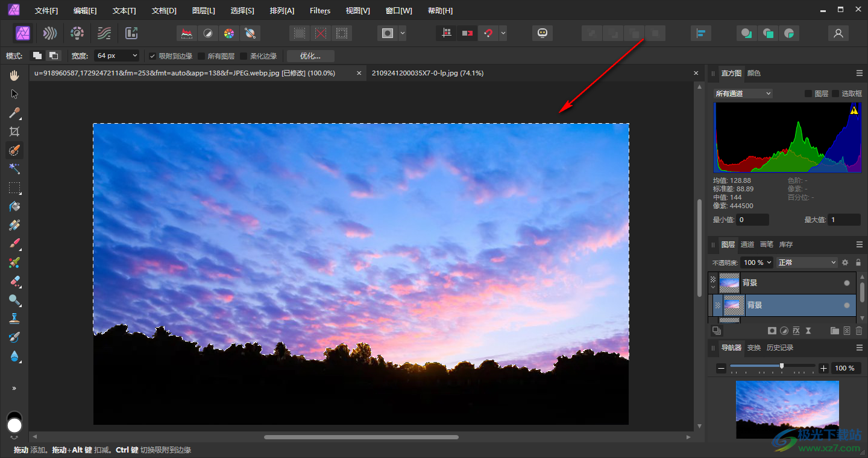Viewport: 868px width, 458px height.
Task: Switch to the Photo persona icon
Action: click(24, 33)
